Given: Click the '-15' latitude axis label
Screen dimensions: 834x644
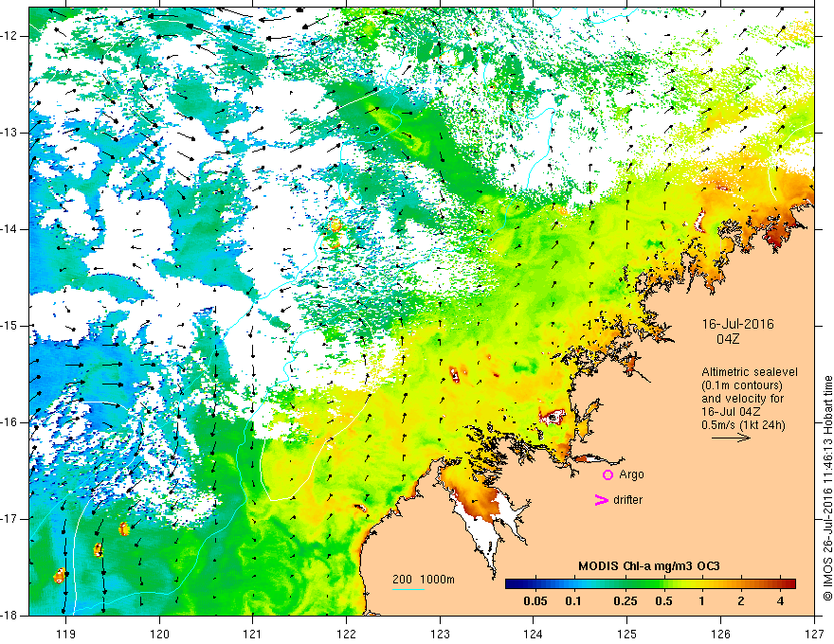Looking at the screenshot, I should [x=9, y=326].
